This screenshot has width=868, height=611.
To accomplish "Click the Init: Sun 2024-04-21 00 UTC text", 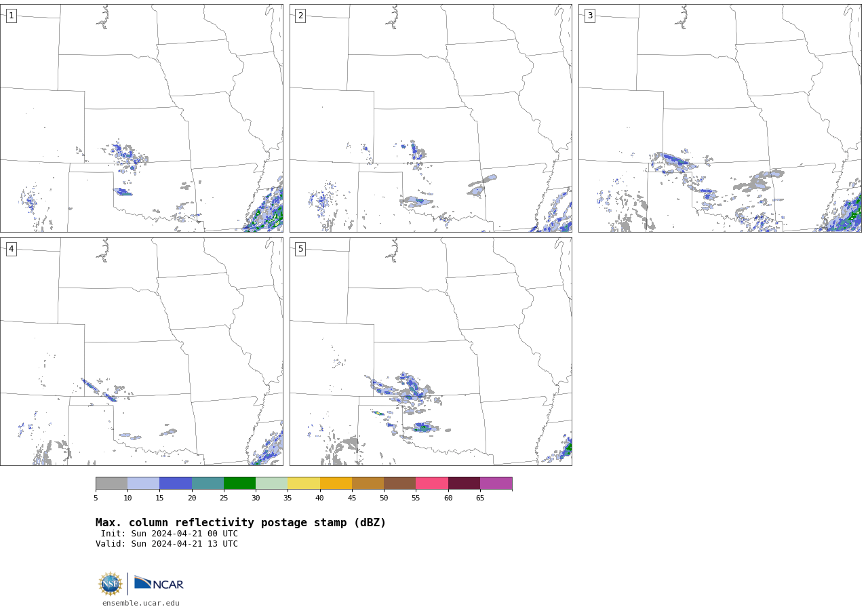I will [170, 534].
